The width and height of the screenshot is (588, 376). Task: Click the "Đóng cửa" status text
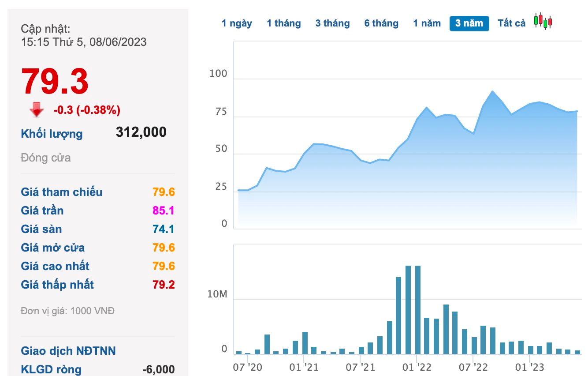coord(46,158)
